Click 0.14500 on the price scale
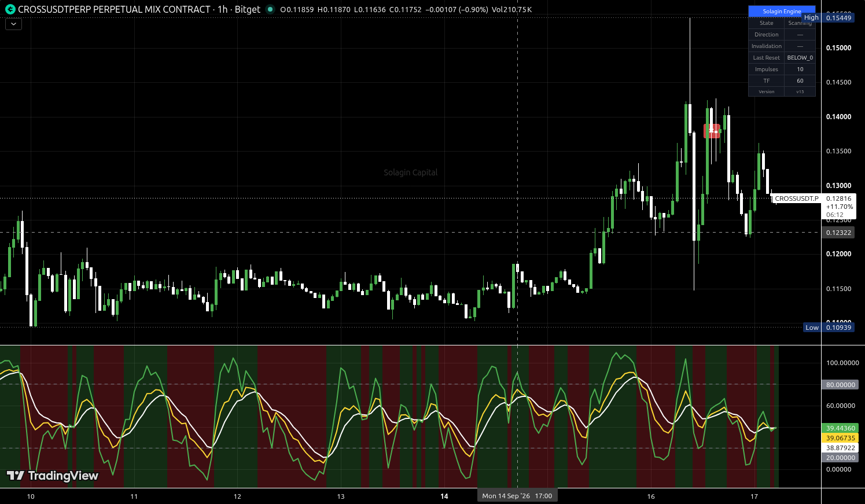The height and width of the screenshot is (504, 865). point(838,82)
